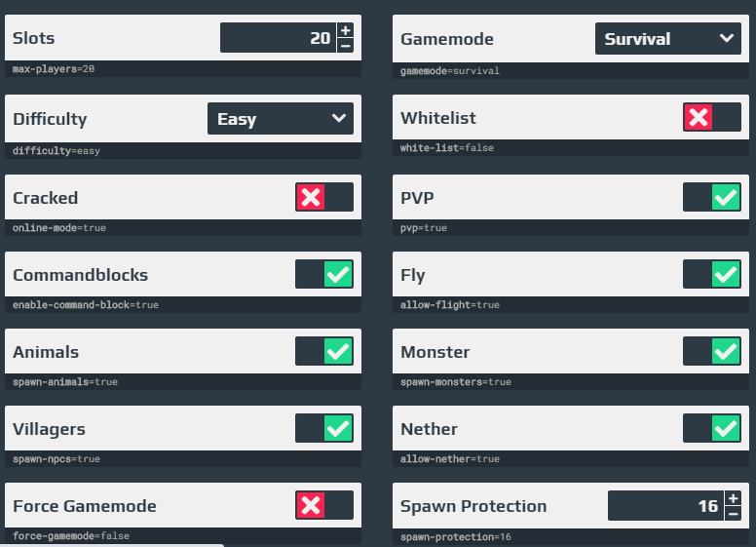Increase Slots with the plus button
Image resolution: width=756 pixels, height=547 pixels.
point(345,30)
